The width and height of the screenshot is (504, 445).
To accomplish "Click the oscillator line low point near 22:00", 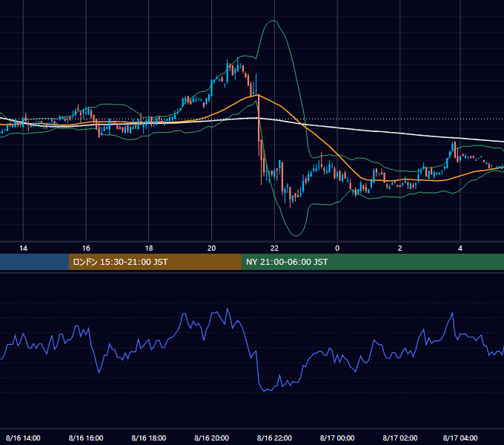I will pyautogui.click(x=265, y=390).
